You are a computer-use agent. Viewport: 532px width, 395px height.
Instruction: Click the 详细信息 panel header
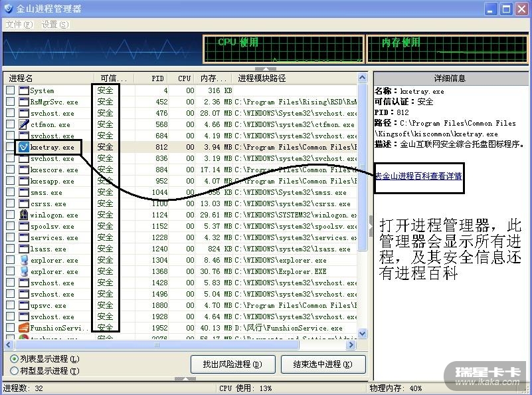[450, 78]
